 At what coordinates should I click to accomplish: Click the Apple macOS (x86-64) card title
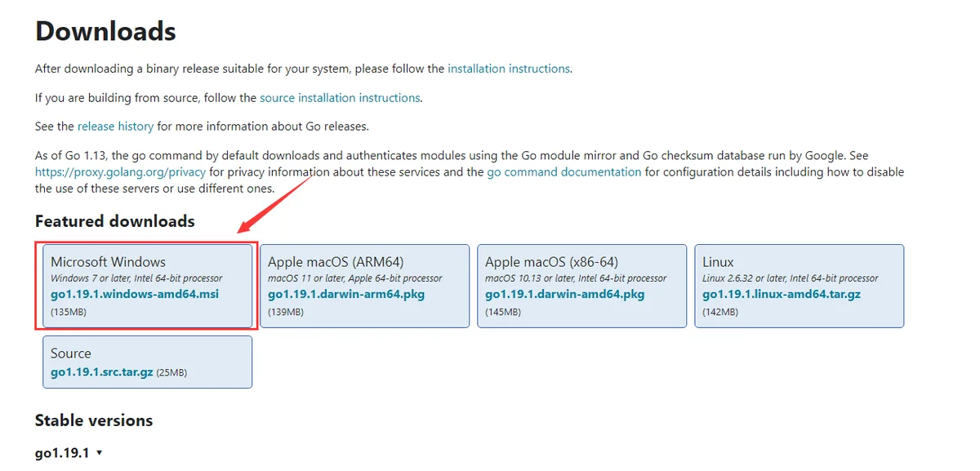click(x=551, y=262)
